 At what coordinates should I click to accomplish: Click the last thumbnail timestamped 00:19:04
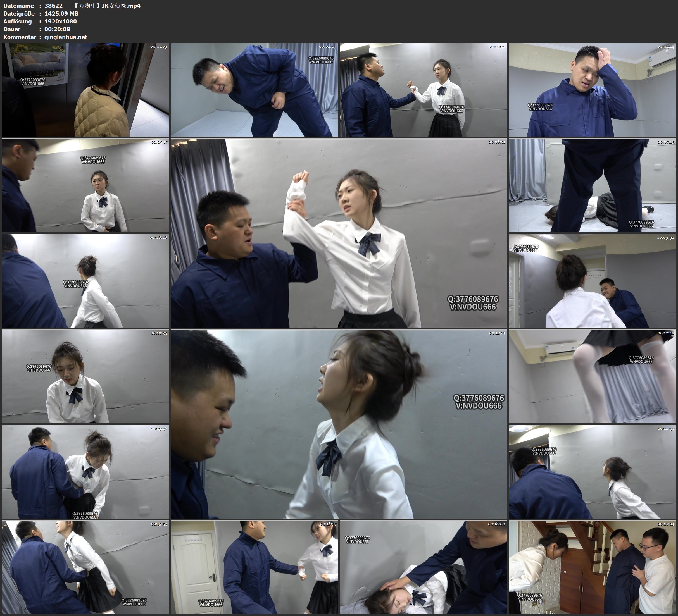[x=592, y=567]
